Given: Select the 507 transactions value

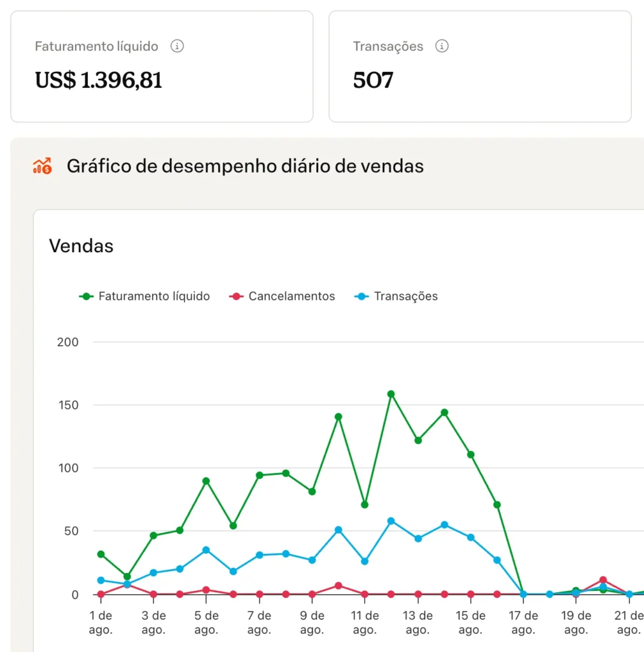Looking at the screenshot, I should (x=373, y=80).
